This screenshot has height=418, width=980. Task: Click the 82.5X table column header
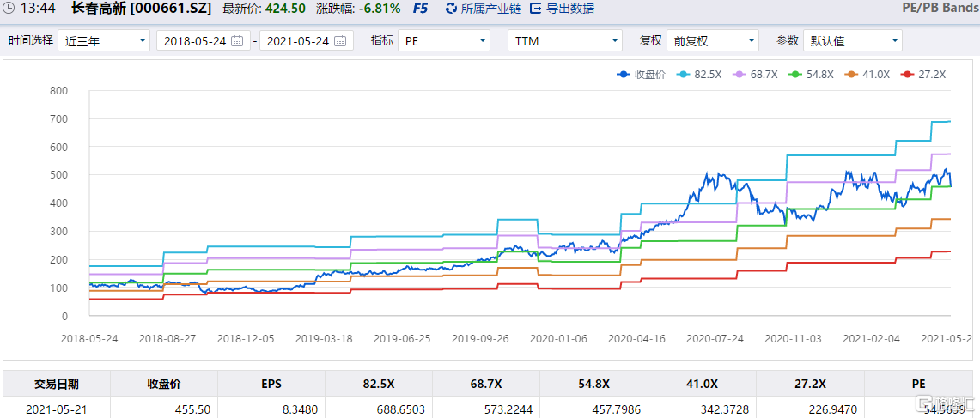pos(379,384)
